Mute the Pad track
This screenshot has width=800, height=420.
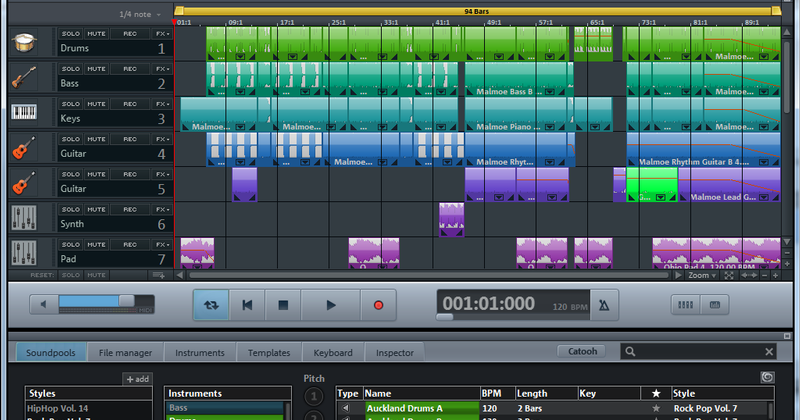(x=96, y=244)
